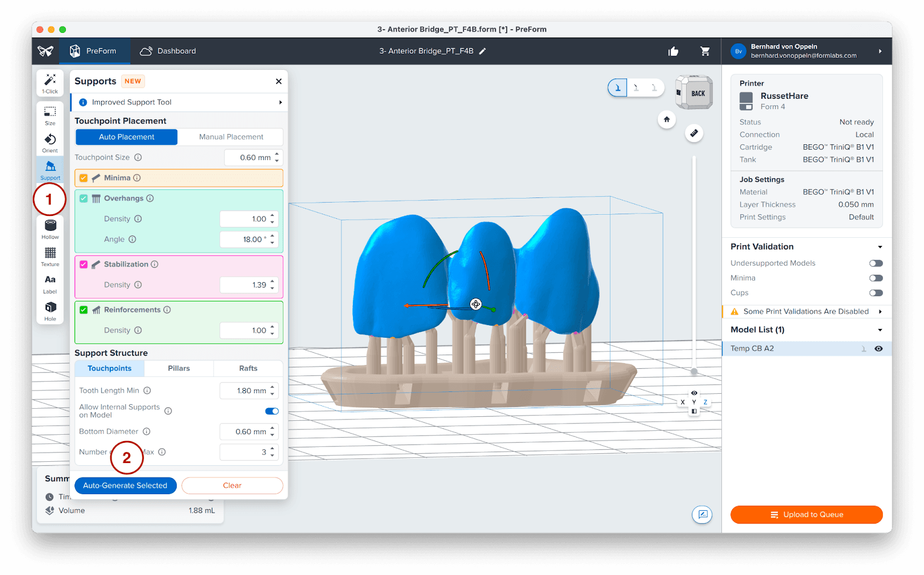Click Upload to Queue button

[806, 514]
